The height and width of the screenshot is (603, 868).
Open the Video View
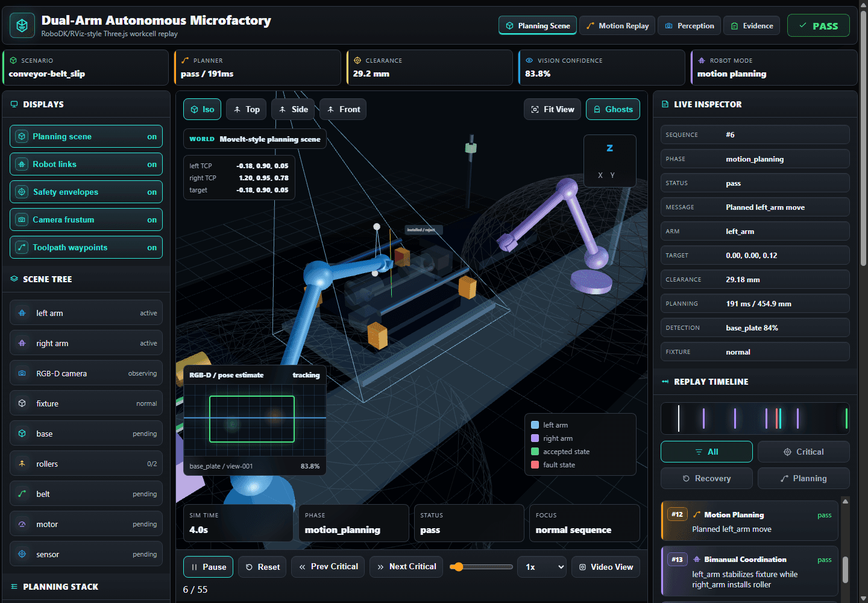coord(606,567)
